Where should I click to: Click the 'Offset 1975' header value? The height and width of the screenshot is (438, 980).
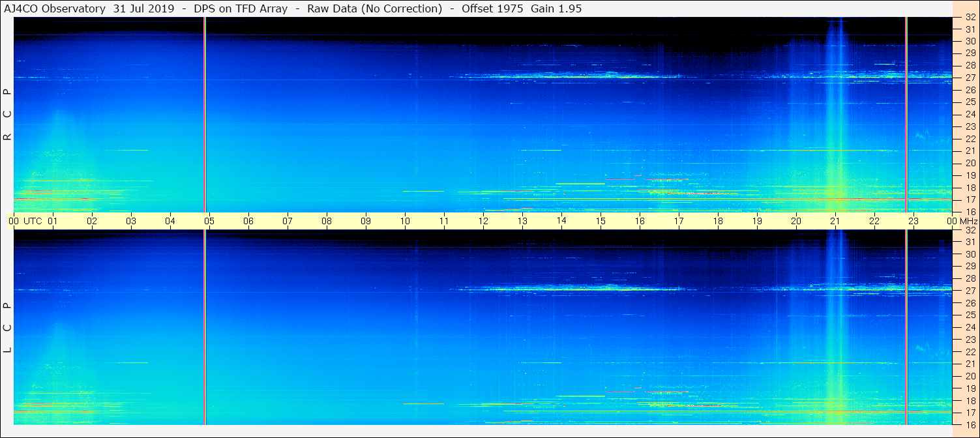coord(492,8)
